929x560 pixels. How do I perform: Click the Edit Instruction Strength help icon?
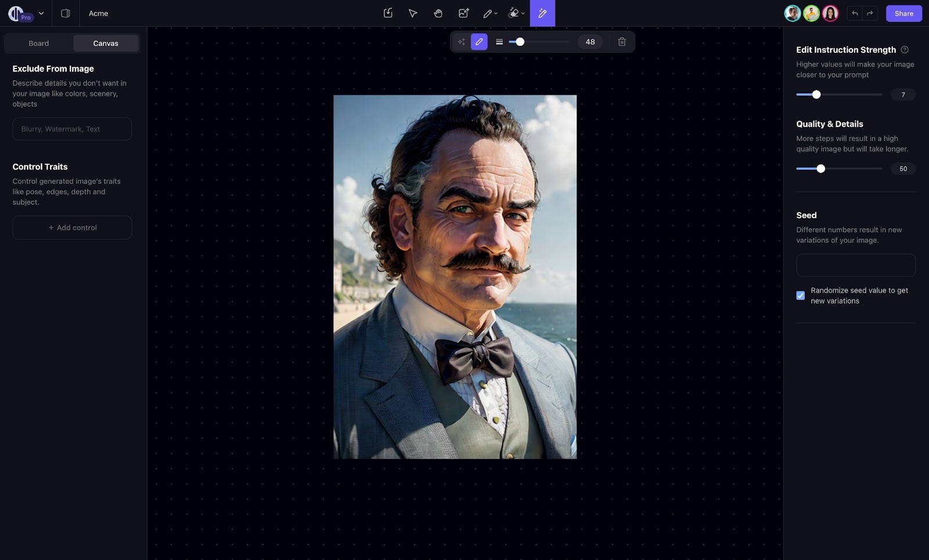click(905, 50)
